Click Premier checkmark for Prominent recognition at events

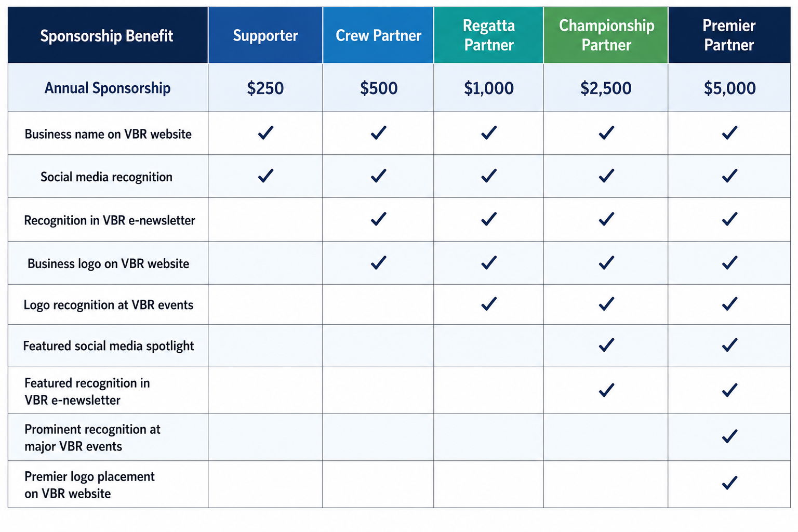coord(729,436)
